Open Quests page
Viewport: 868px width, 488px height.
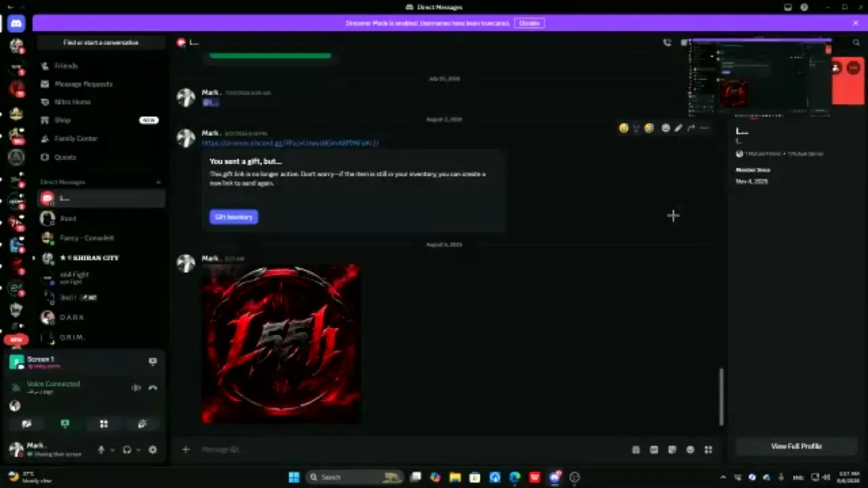pos(101,157)
